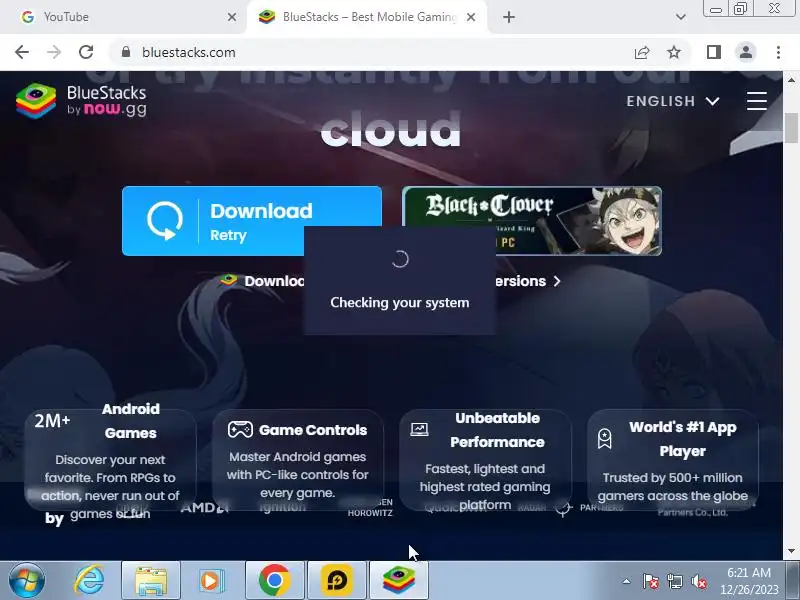Share this page icon
This screenshot has height=600, width=800.
[x=642, y=52]
